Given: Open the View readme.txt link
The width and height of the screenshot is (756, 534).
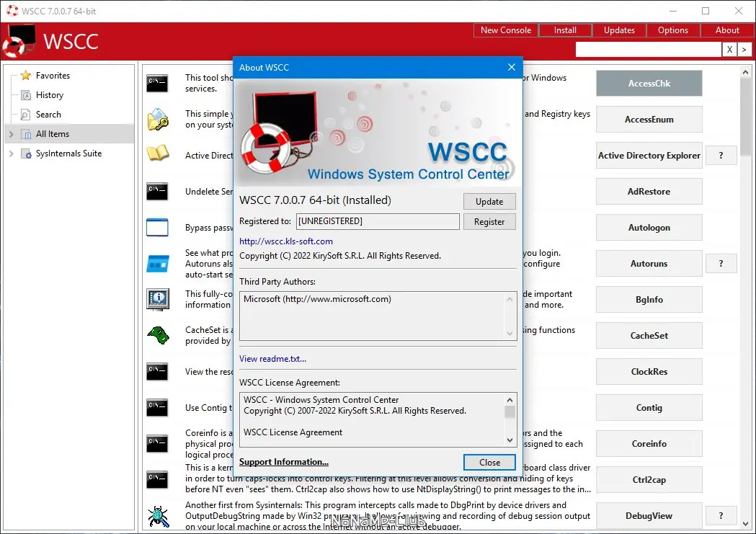Looking at the screenshot, I should pos(272,359).
